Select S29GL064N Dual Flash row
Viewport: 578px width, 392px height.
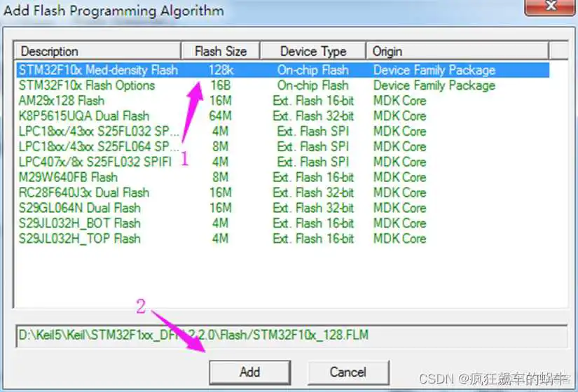click(80, 208)
